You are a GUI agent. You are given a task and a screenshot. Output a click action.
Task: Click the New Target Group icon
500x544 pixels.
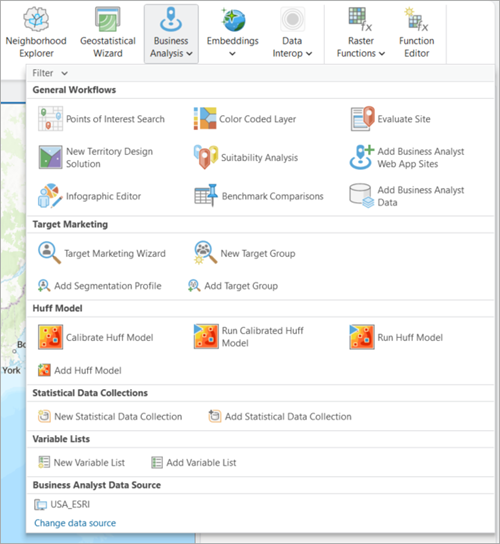[205, 253]
